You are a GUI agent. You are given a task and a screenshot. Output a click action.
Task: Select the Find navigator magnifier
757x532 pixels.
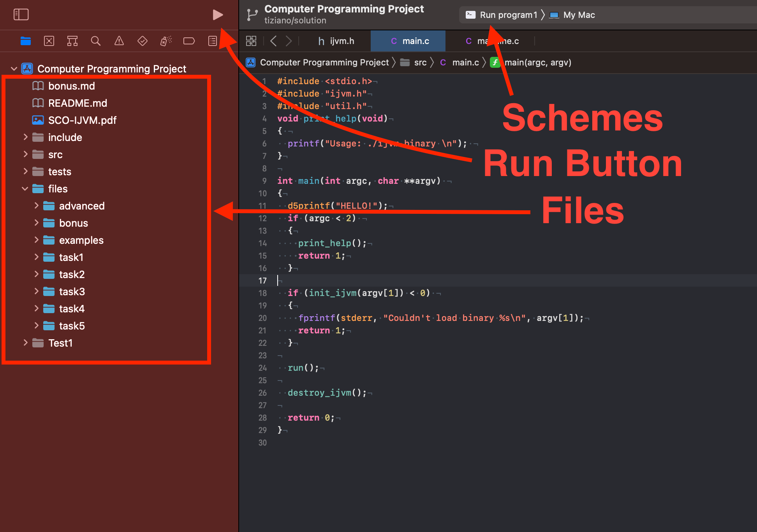[x=96, y=41]
